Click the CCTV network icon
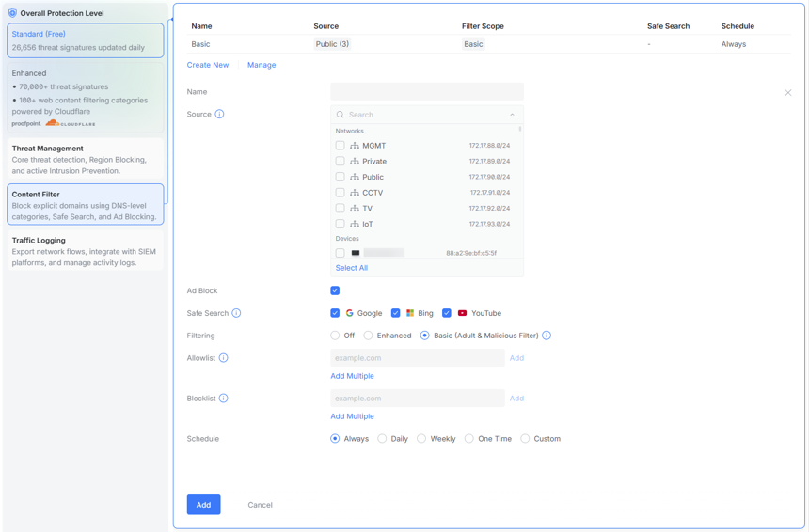 pos(355,193)
